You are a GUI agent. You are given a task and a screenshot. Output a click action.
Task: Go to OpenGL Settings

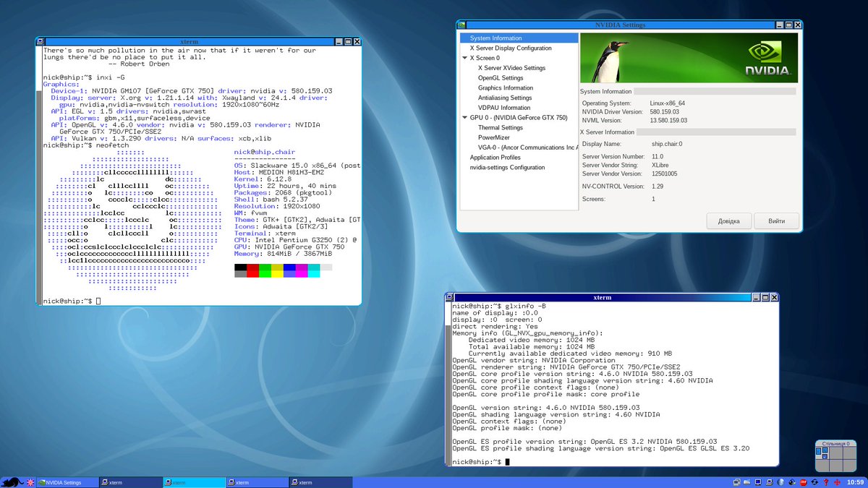coord(501,78)
